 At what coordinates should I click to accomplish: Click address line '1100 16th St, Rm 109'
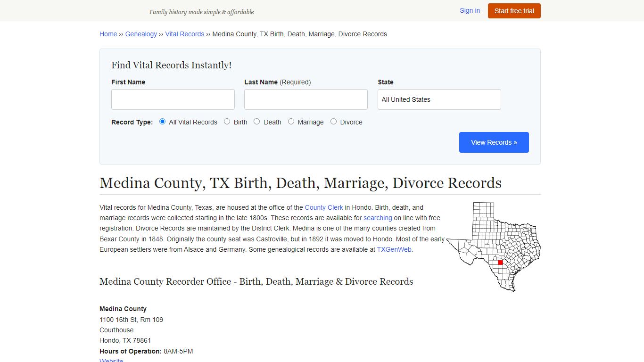coord(131,320)
